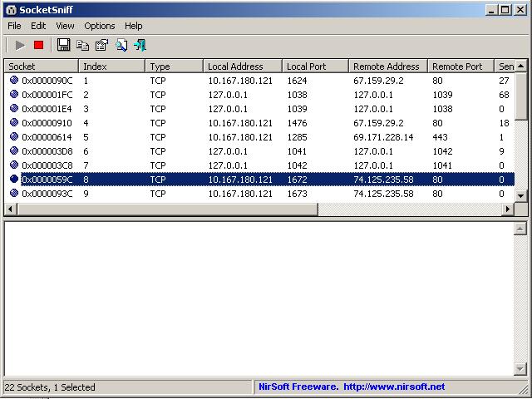The image size is (532, 399).
Task: Sort by the Type column header
Action: click(174, 66)
